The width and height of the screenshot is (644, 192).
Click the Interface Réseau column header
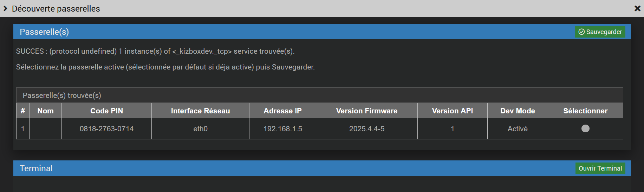click(200, 111)
